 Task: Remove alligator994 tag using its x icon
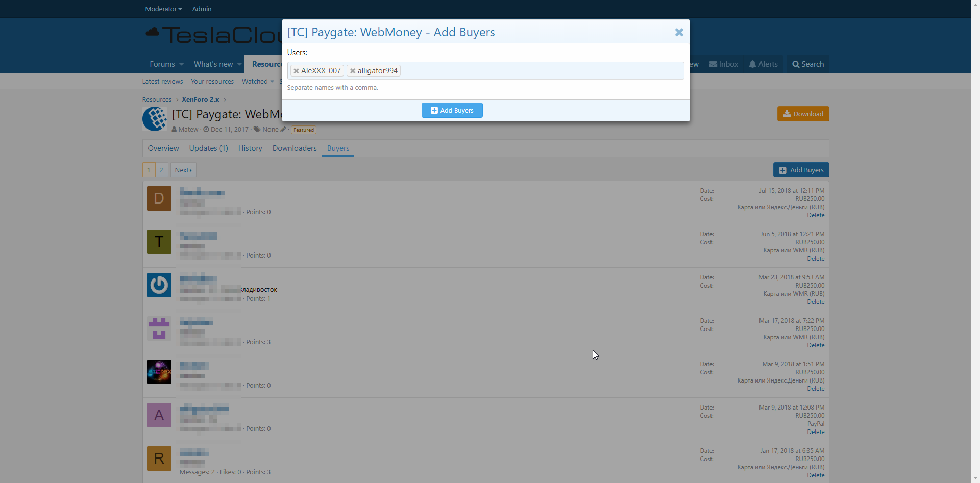pos(353,71)
